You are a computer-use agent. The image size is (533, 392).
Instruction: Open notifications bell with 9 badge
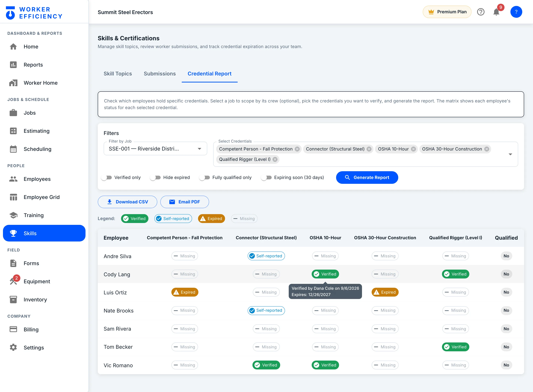[496, 12]
